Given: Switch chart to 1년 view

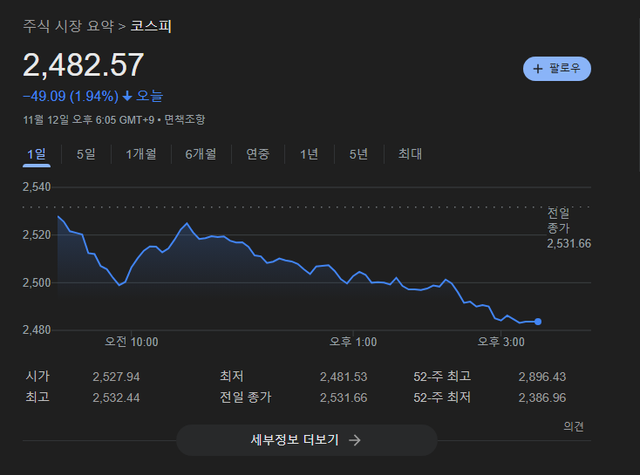Looking at the screenshot, I should tap(309, 154).
